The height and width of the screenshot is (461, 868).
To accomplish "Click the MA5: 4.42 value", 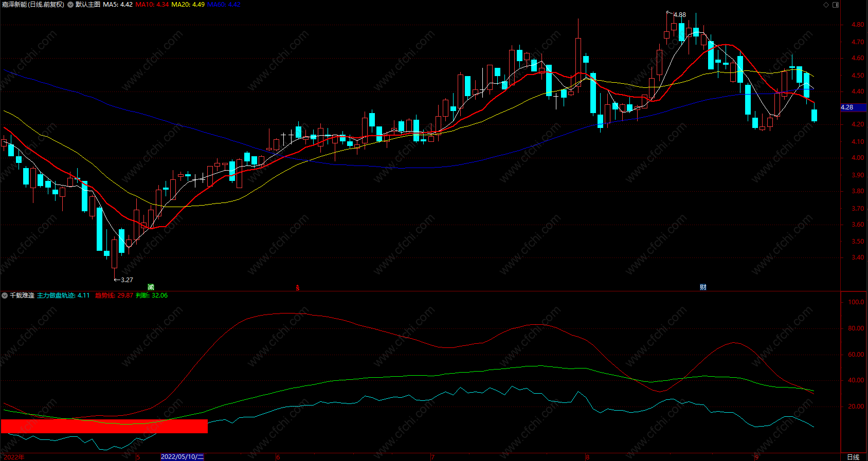I will coord(118,5).
